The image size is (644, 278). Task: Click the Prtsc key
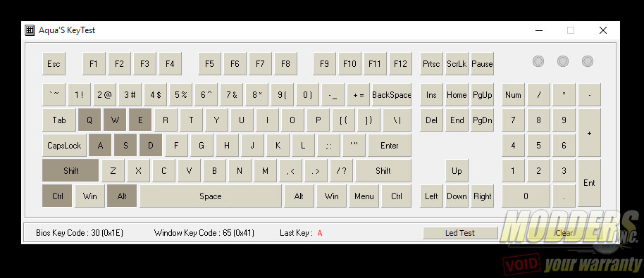(431, 63)
